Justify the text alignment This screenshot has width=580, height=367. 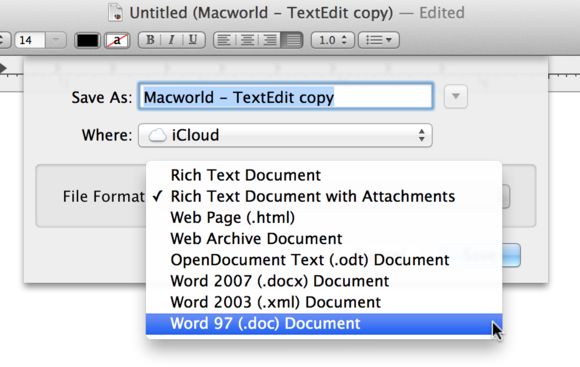coord(292,40)
